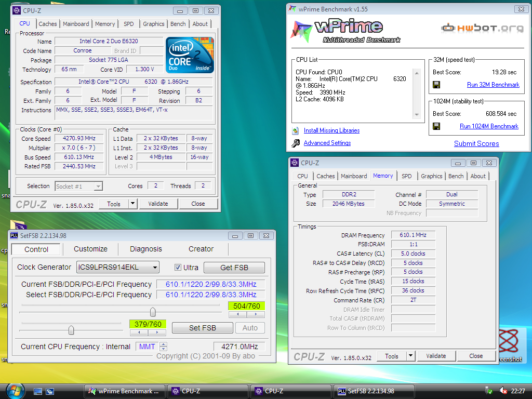Screen dimensions: 532x399
Task: Click Close button in CPU-Z CPU window
Action: tap(198, 204)
